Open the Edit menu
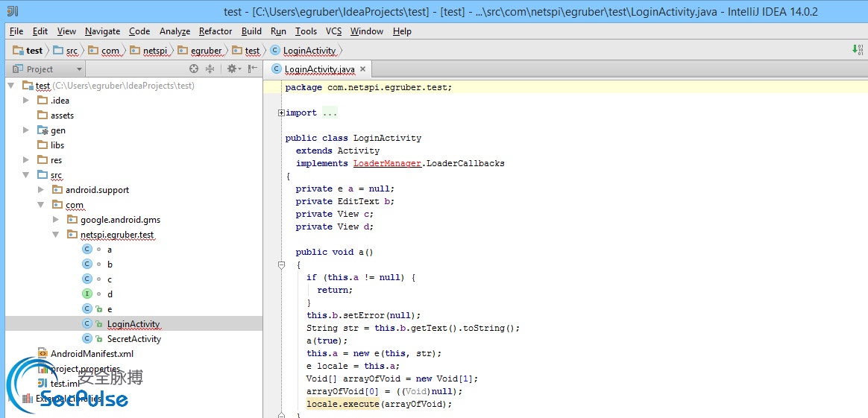This screenshot has height=418, width=868. click(x=40, y=31)
